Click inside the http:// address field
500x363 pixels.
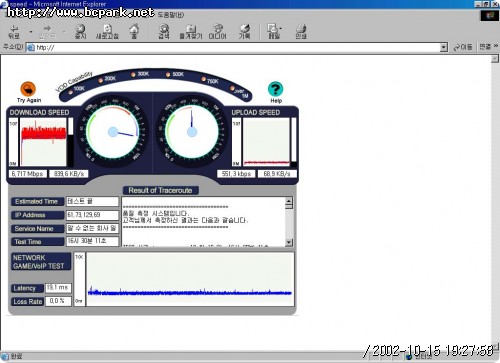[233, 47]
